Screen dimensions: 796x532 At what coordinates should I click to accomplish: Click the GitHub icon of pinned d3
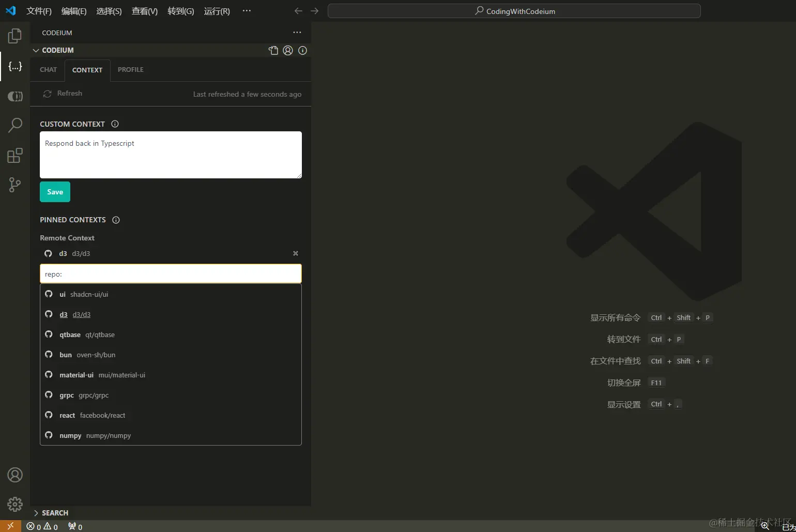point(48,253)
